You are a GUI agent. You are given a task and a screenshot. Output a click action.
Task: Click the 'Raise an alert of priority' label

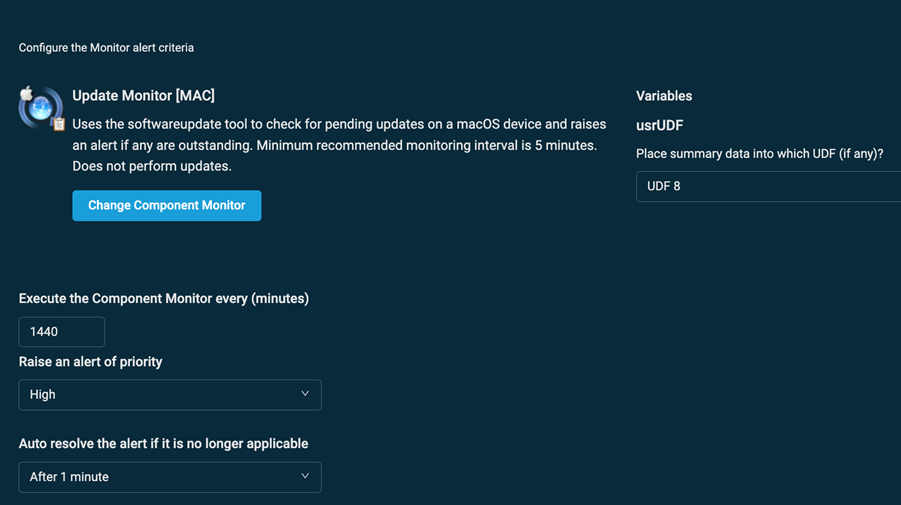[90, 362]
